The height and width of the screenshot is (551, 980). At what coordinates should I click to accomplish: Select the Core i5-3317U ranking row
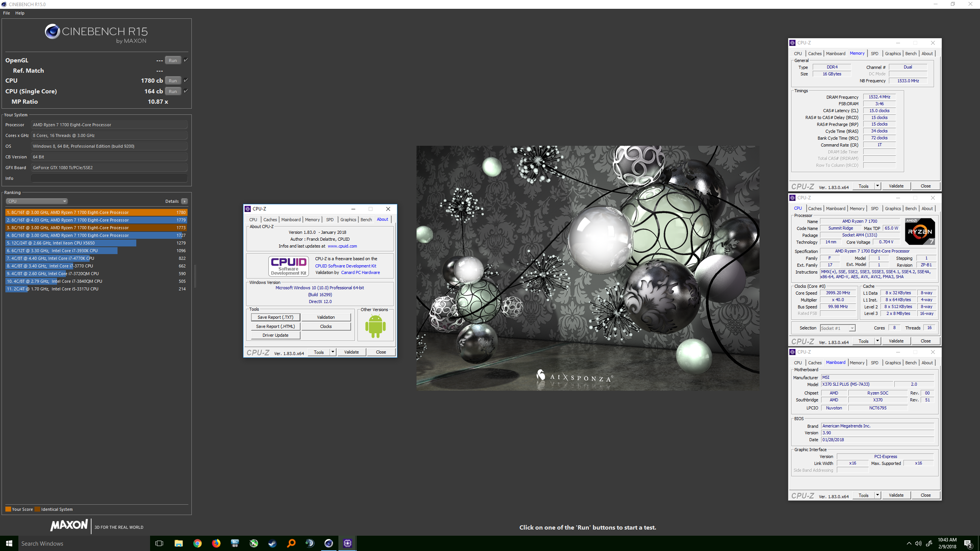click(x=96, y=289)
